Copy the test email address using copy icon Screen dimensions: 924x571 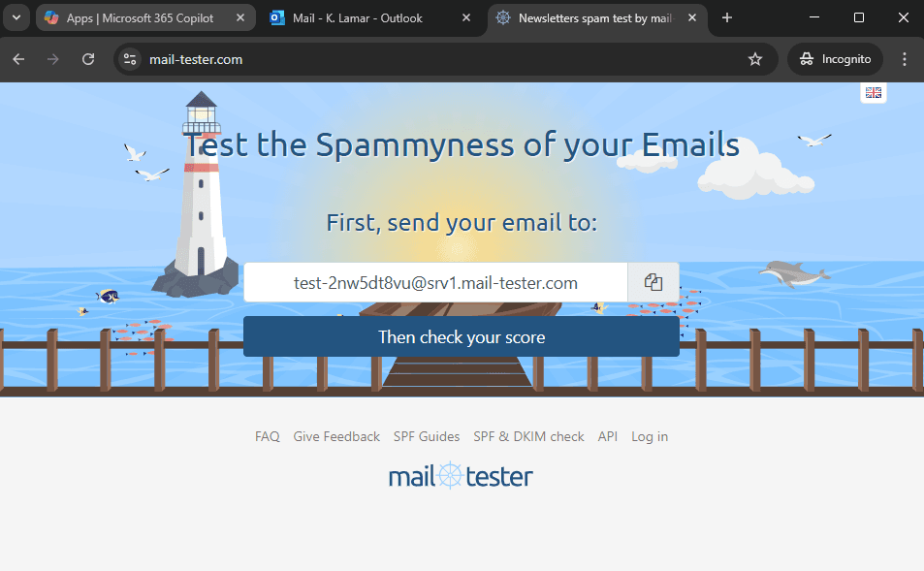653,282
